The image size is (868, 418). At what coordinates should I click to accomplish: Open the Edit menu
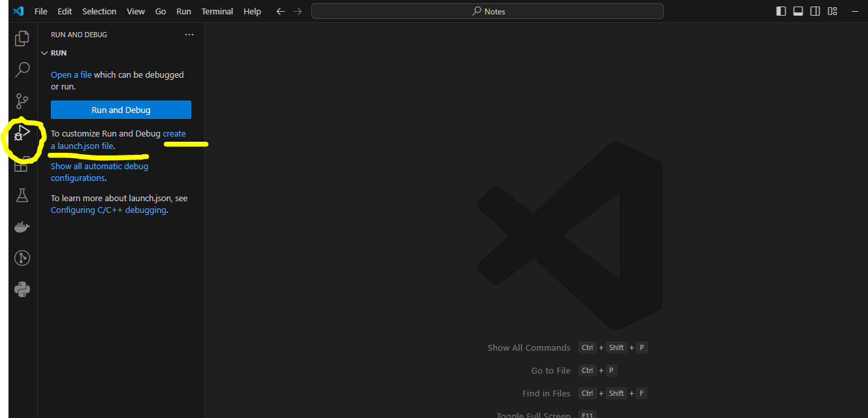65,11
